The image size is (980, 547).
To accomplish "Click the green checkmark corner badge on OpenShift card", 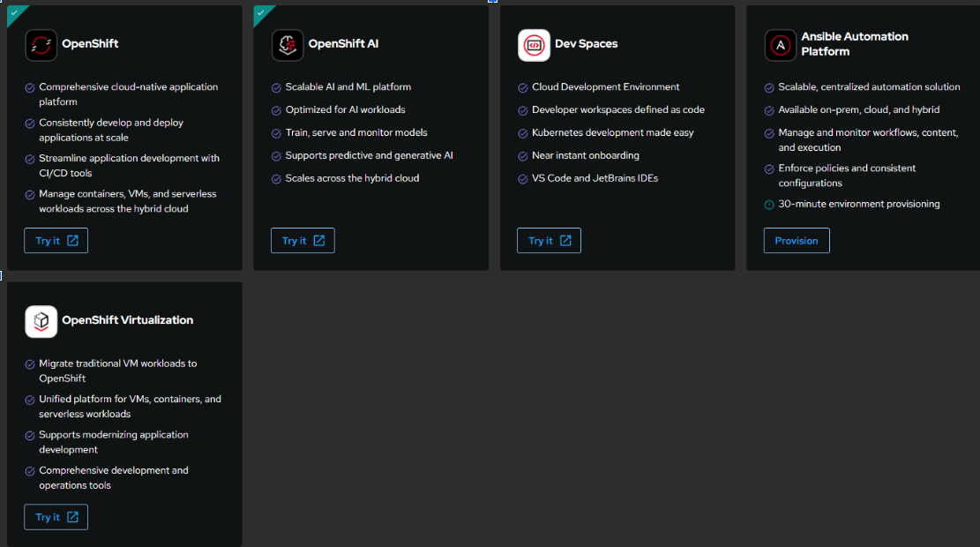I will [14, 12].
